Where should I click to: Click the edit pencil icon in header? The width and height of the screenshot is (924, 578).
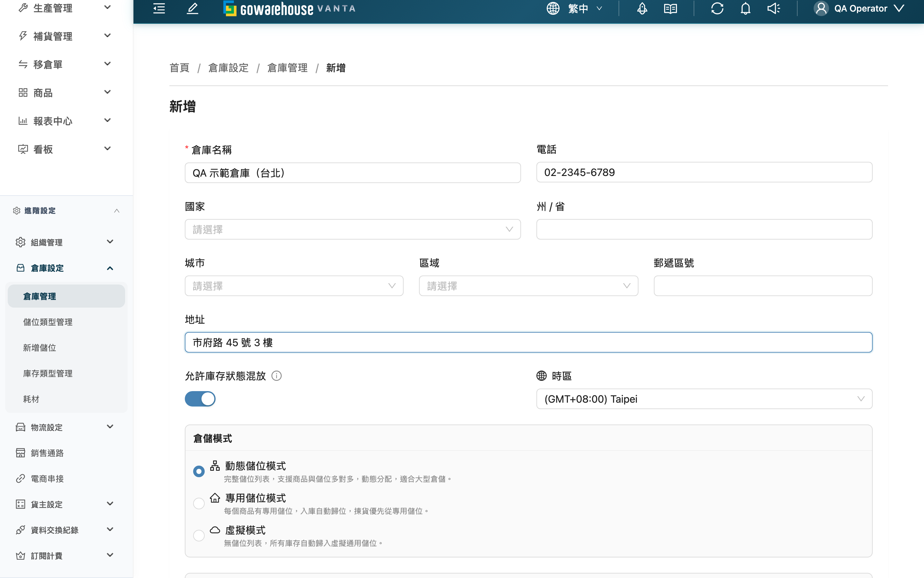pyautogui.click(x=193, y=8)
